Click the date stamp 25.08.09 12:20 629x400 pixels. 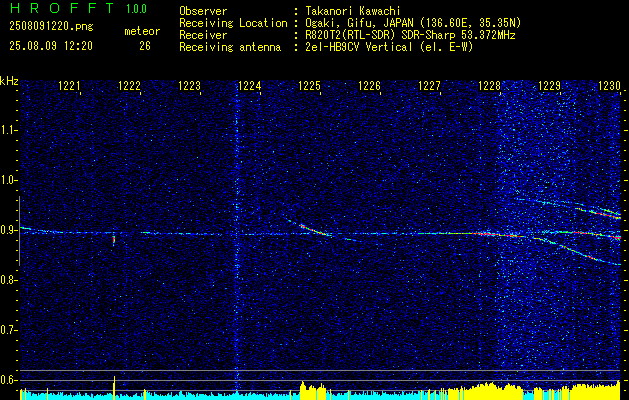pos(51,46)
